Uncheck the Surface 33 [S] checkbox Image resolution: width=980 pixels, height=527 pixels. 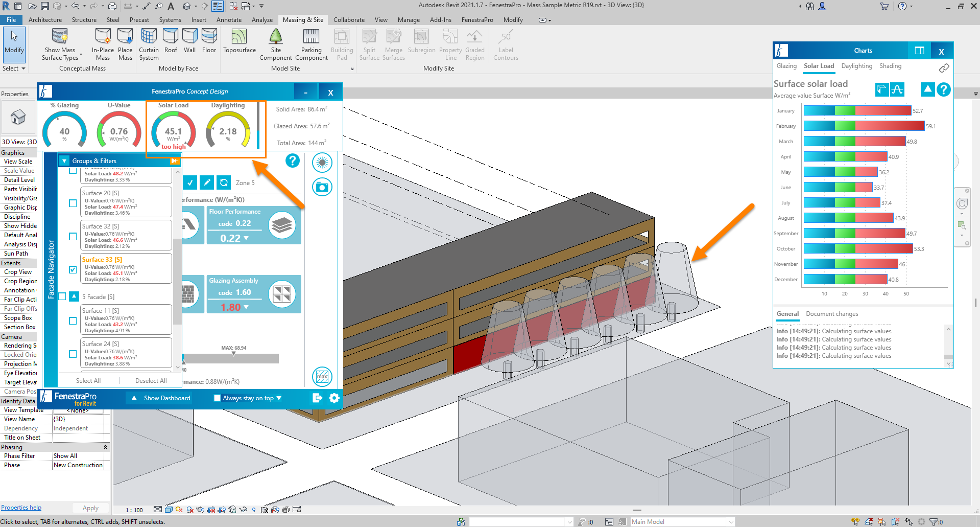point(73,269)
